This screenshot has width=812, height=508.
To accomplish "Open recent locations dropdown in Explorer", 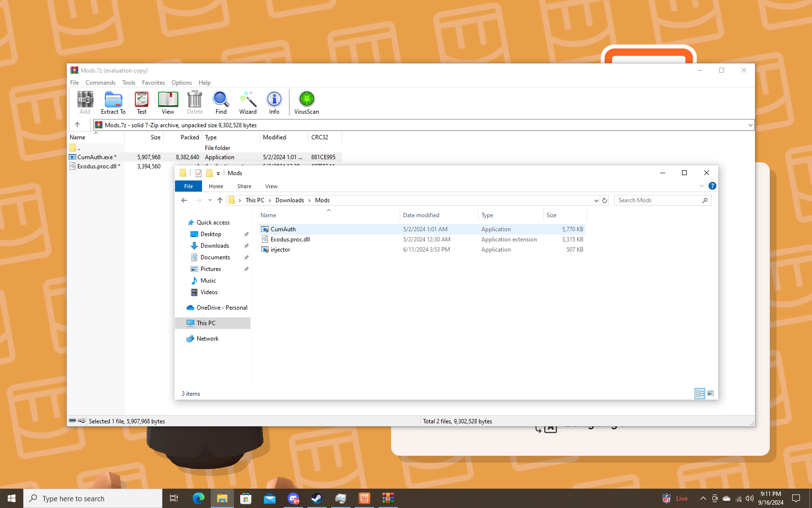I will point(210,200).
